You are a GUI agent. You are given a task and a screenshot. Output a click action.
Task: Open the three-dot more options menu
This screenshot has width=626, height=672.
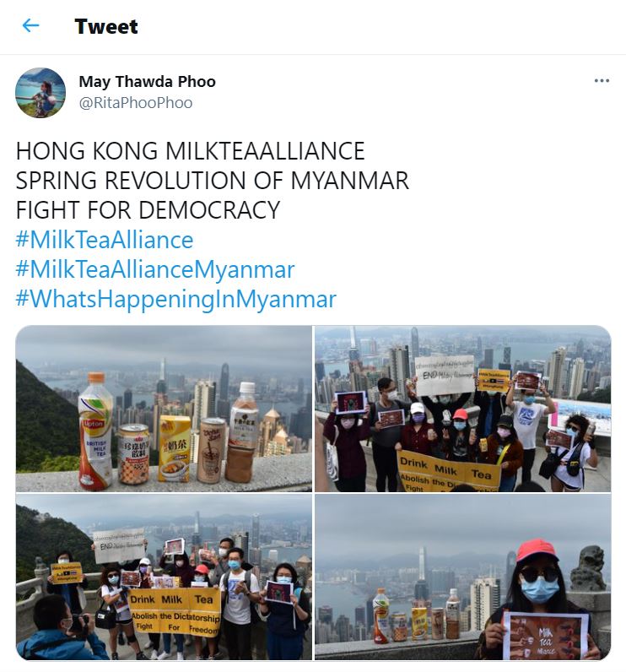(x=602, y=80)
